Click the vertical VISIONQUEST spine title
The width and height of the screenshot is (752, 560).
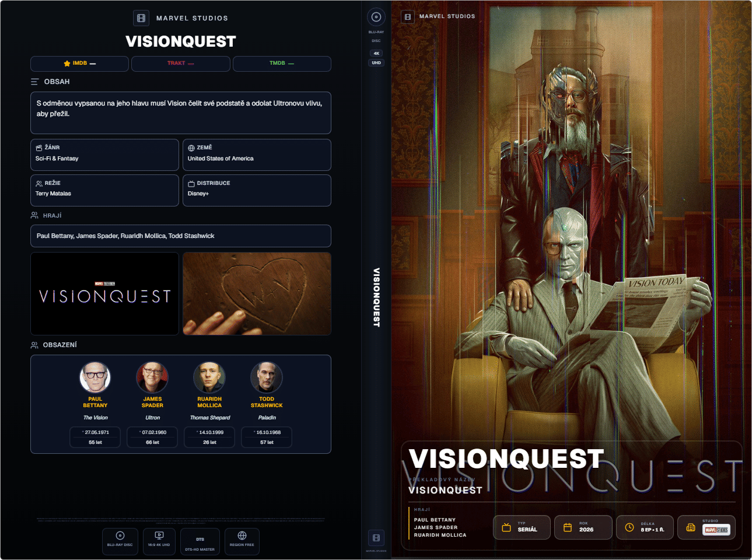coord(376,297)
